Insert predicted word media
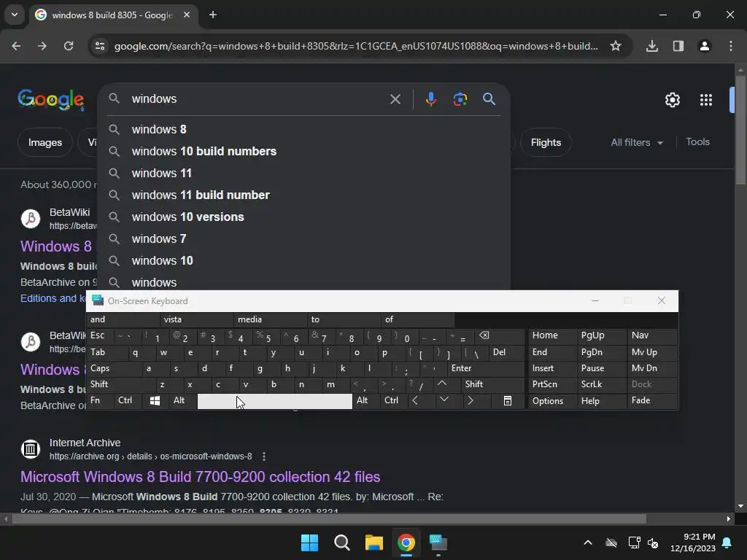747x560 pixels. pos(270,319)
